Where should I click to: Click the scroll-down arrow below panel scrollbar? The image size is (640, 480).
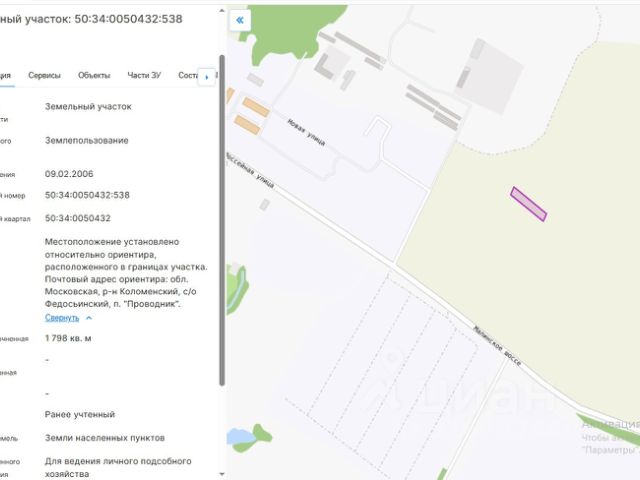pos(222,474)
